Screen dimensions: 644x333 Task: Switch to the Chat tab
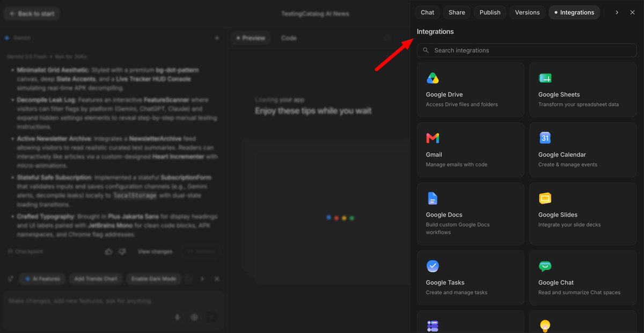428,12
